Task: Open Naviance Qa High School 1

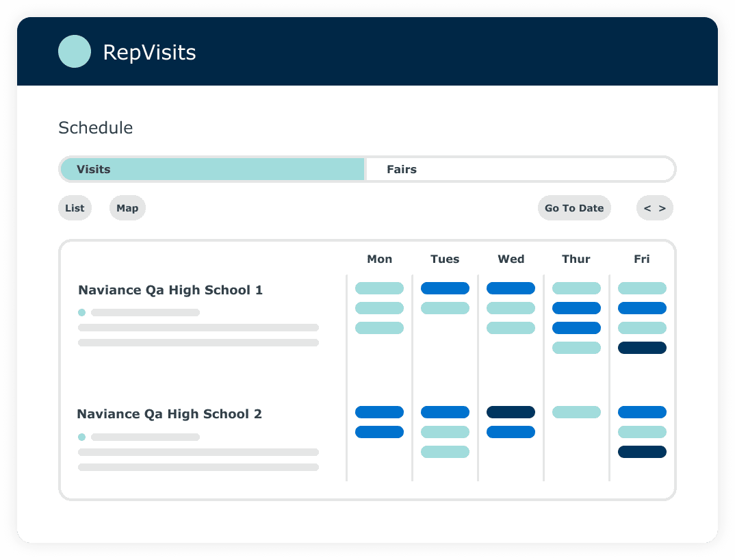Action: [170, 290]
